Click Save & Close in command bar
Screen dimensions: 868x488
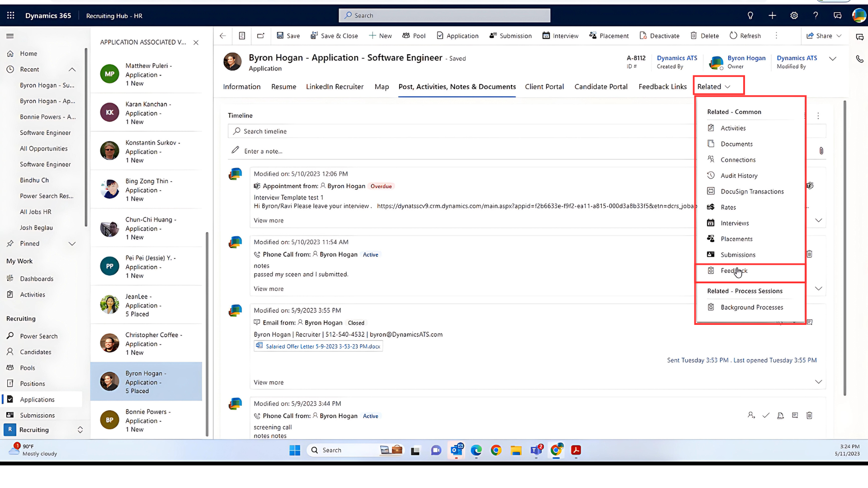click(x=334, y=36)
